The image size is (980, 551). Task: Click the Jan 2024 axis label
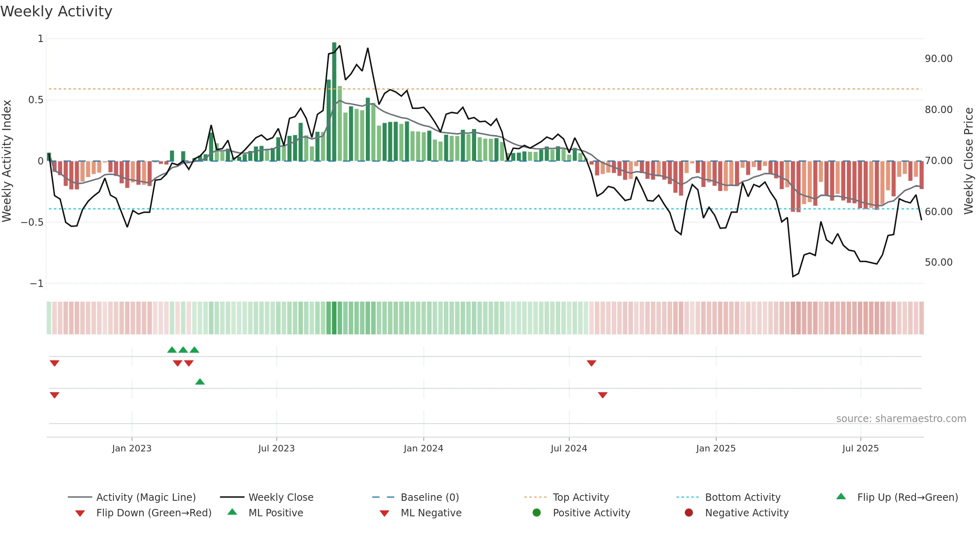tap(423, 448)
